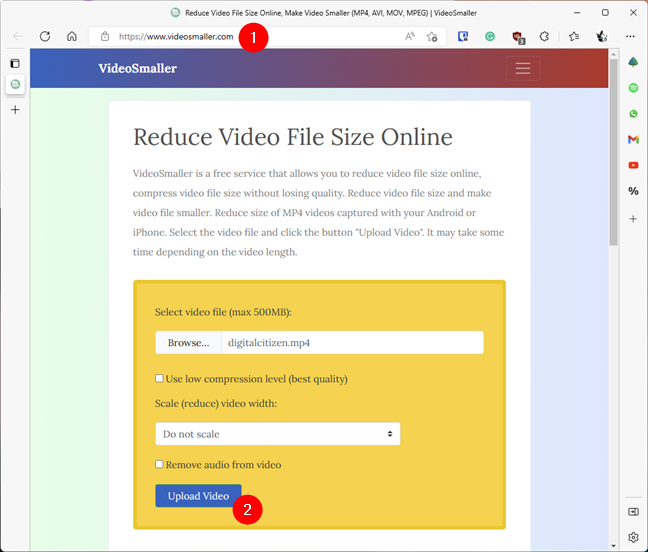Add page to favorites with star-plus icon
This screenshot has height=552, width=648.
[432, 36]
